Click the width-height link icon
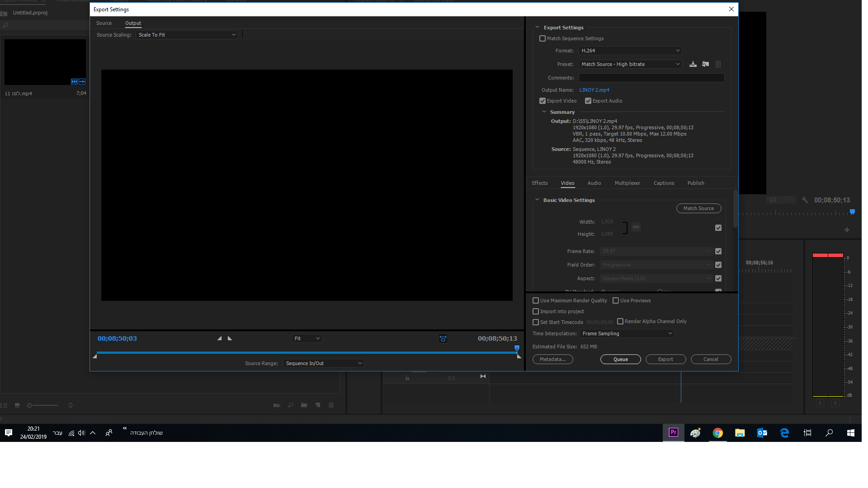The height and width of the screenshot is (488, 868). (636, 227)
